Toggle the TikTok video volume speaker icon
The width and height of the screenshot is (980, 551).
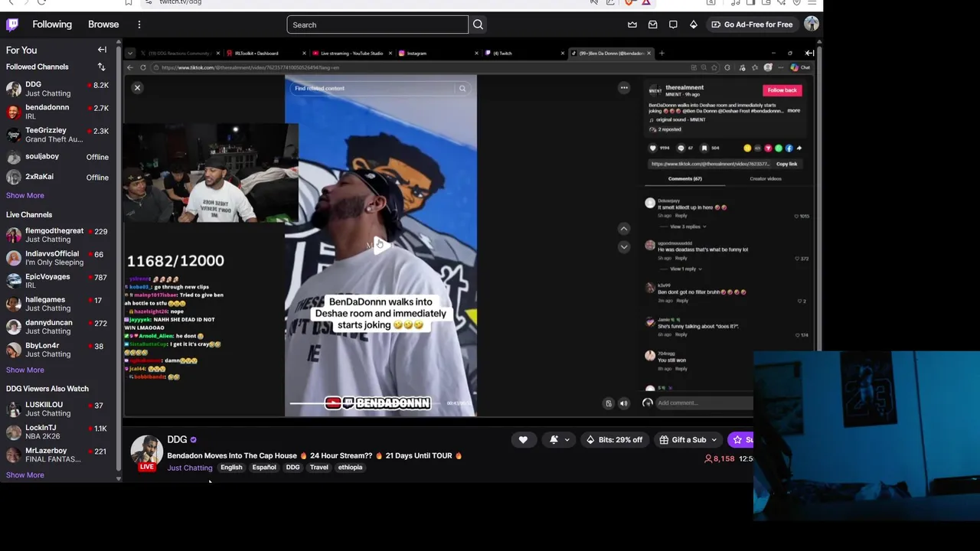624,403
